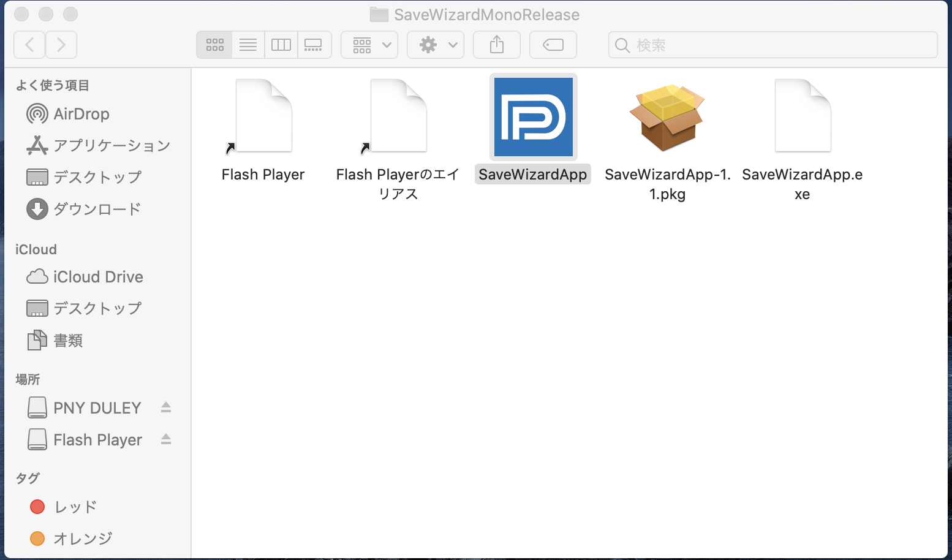The width and height of the screenshot is (952, 560).
Task: Switch to gallery view mode
Action: tap(314, 45)
